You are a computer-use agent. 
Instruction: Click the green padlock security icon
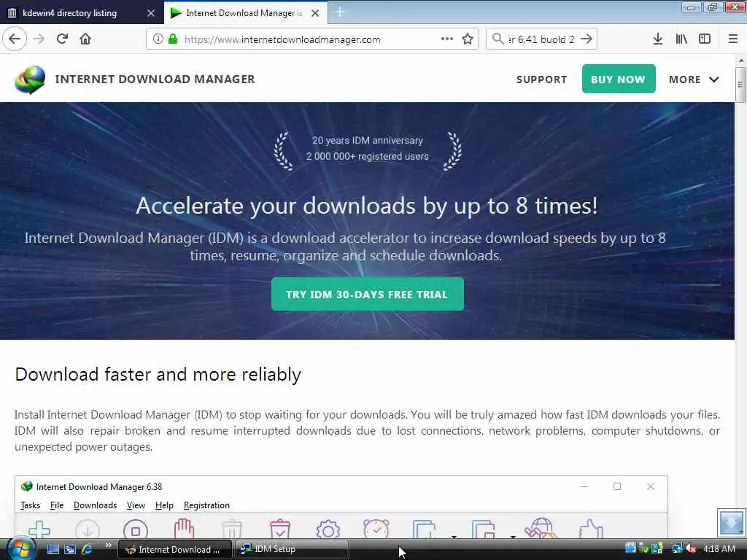click(x=173, y=39)
